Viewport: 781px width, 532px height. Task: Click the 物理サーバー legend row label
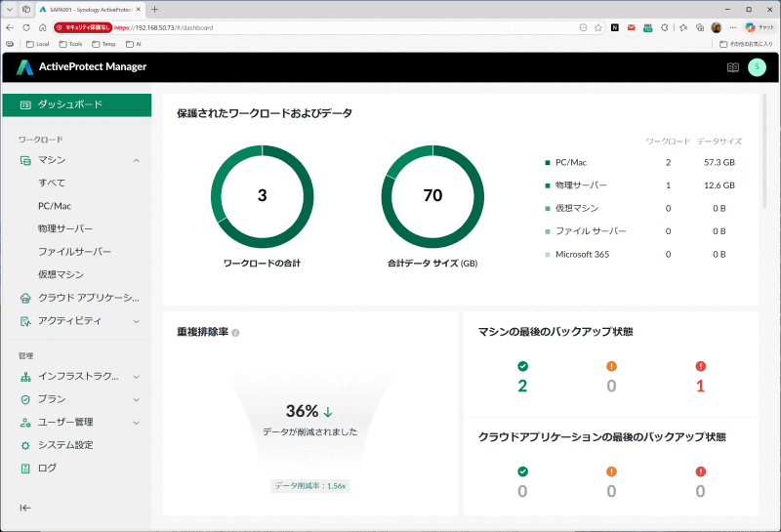(x=581, y=185)
